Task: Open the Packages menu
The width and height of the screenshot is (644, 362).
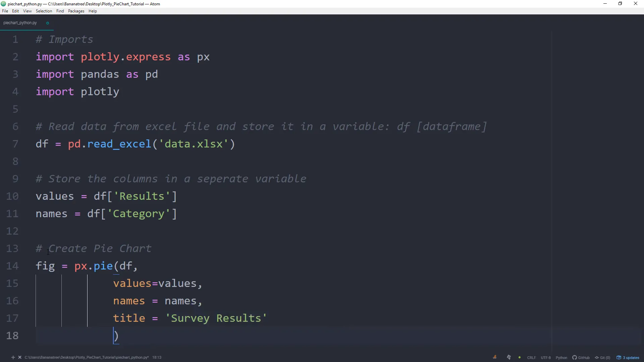Action: [x=76, y=11]
